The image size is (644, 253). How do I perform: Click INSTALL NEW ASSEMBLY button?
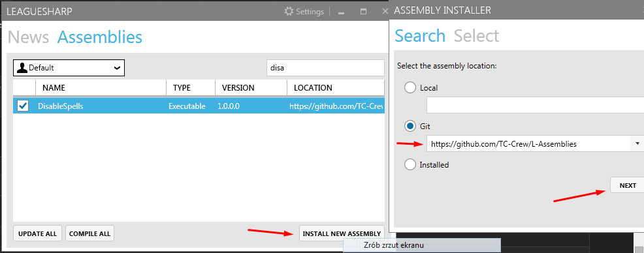pyautogui.click(x=342, y=233)
